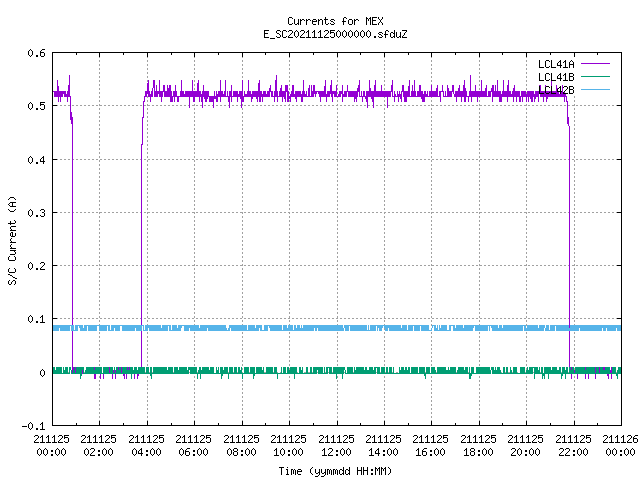Click the '211125 06:00' x-axis tick label
The height and width of the screenshot is (480, 640).
(x=193, y=446)
